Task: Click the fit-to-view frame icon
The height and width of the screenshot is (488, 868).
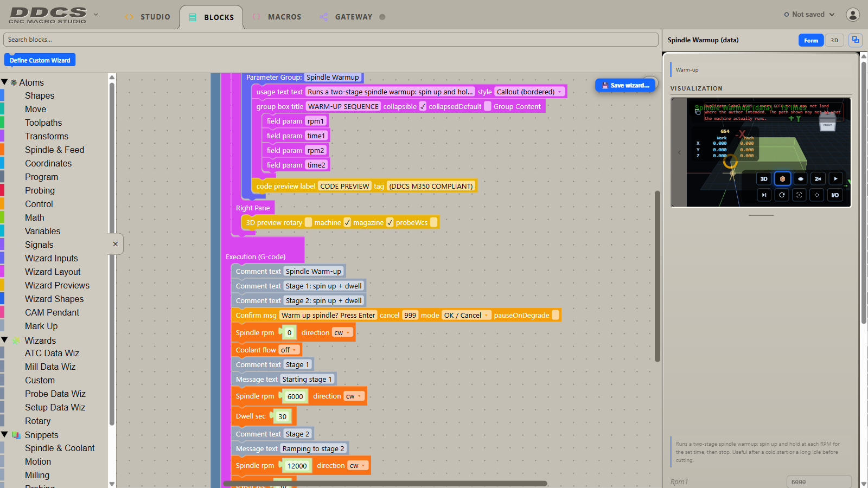Action: [x=799, y=195]
